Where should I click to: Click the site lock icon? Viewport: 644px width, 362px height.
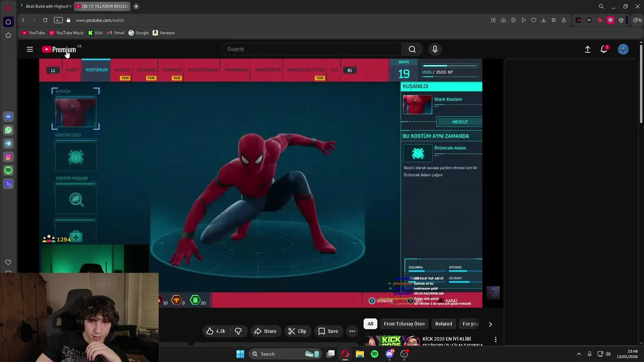pos(69,20)
